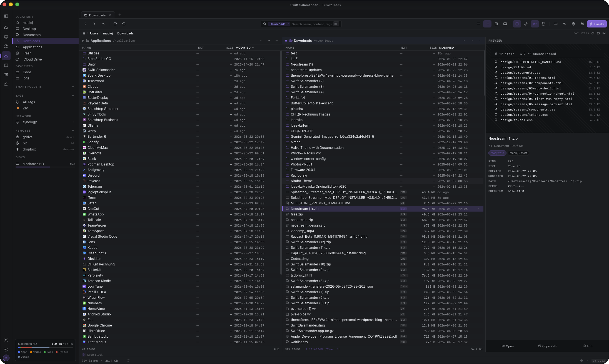Collapse the sidebar using the panel icon
The width and height of the screenshot is (609, 364).
pos(6,16)
